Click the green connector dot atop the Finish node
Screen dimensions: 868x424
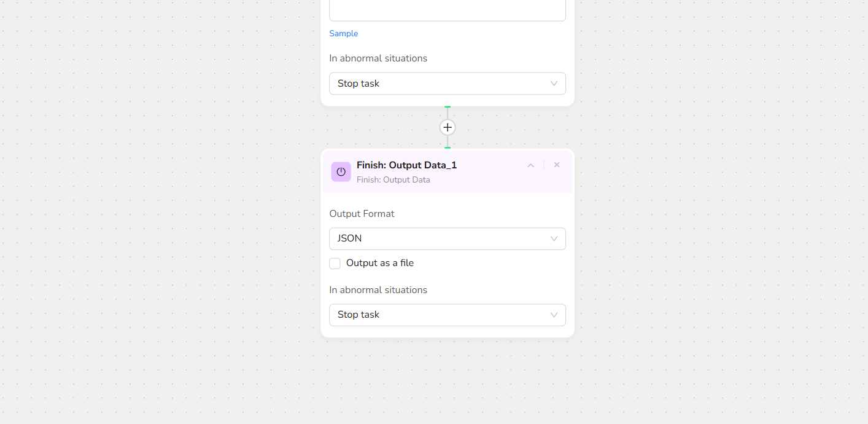[448, 148]
